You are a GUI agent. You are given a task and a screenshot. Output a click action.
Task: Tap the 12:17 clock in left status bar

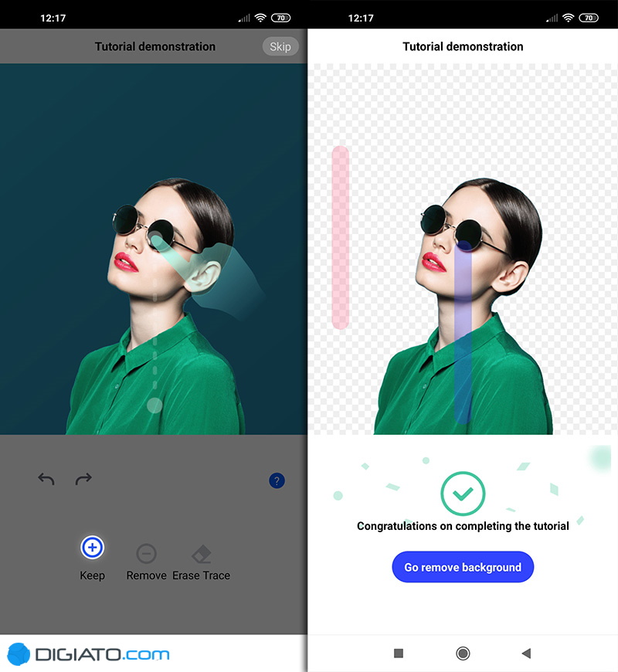tap(53, 18)
